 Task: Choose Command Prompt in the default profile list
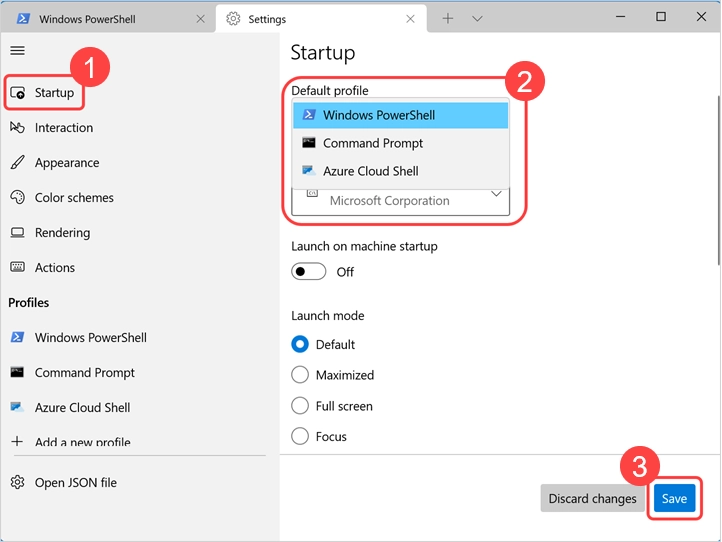coord(373,143)
